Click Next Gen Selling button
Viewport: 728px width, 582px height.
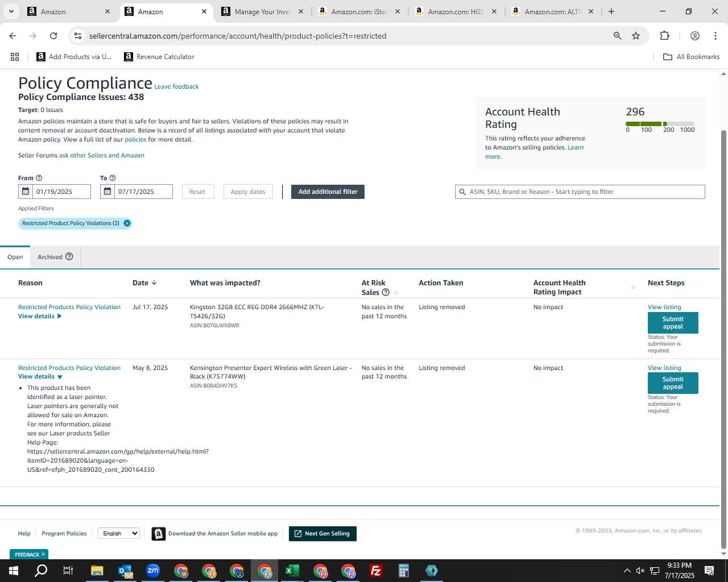pyautogui.click(x=322, y=534)
